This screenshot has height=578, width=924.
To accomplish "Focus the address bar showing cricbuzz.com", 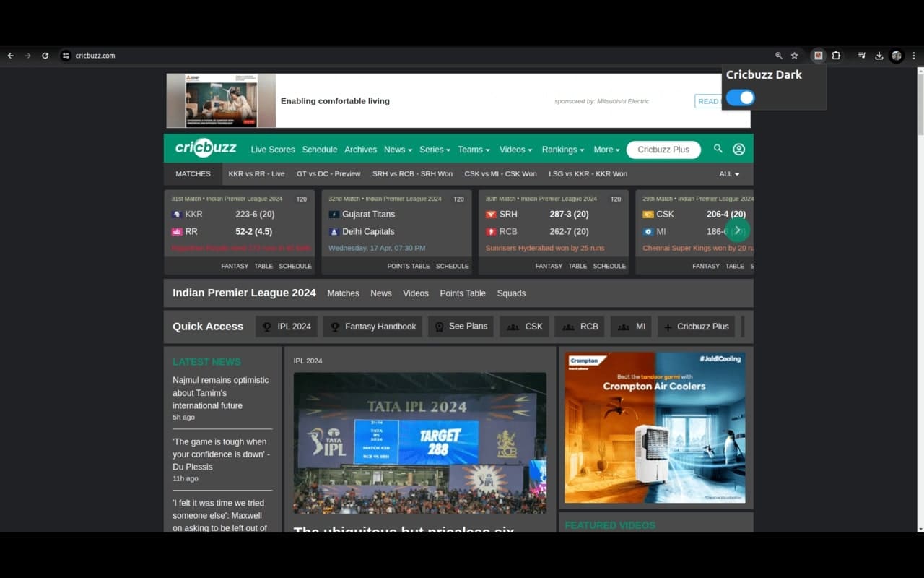I will click(x=95, y=56).
